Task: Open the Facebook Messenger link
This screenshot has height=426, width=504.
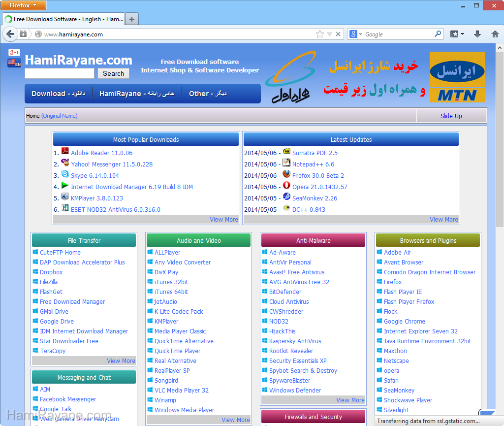Action: pos(68,399)
